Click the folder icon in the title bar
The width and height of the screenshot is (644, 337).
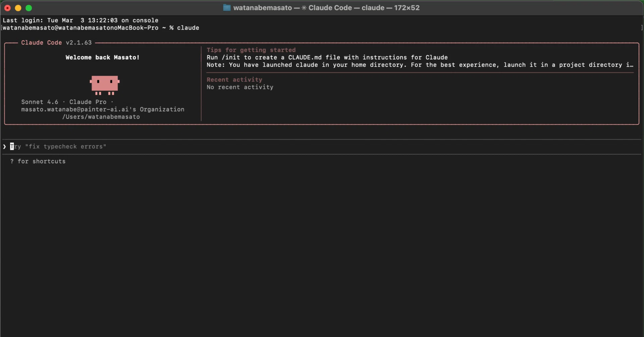click(x=227, y=8)
